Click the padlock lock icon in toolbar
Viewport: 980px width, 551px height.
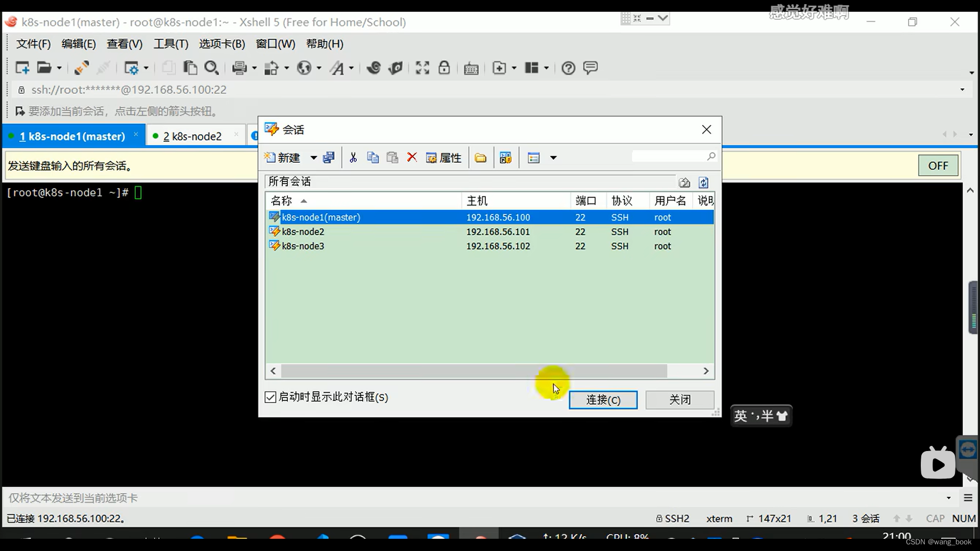click(444, 68)
